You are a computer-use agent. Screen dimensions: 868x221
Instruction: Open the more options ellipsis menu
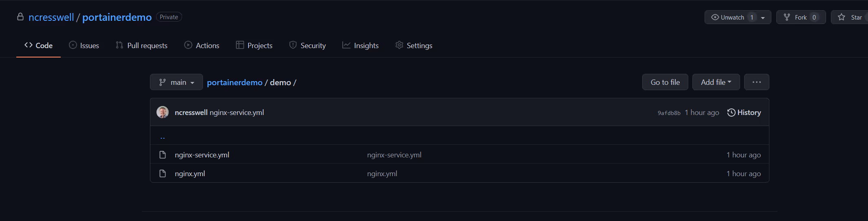tap(757, 82)
